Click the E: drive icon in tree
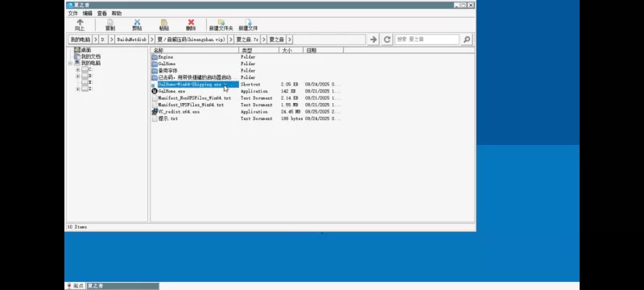Image resolution: width=644 pixels, height=290 pixels. coord(85,82)
